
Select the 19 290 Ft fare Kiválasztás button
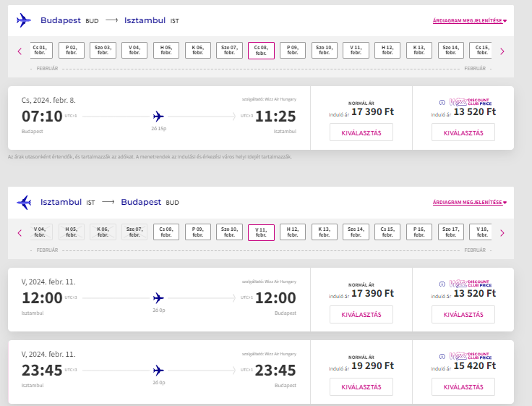pos(361,386)
